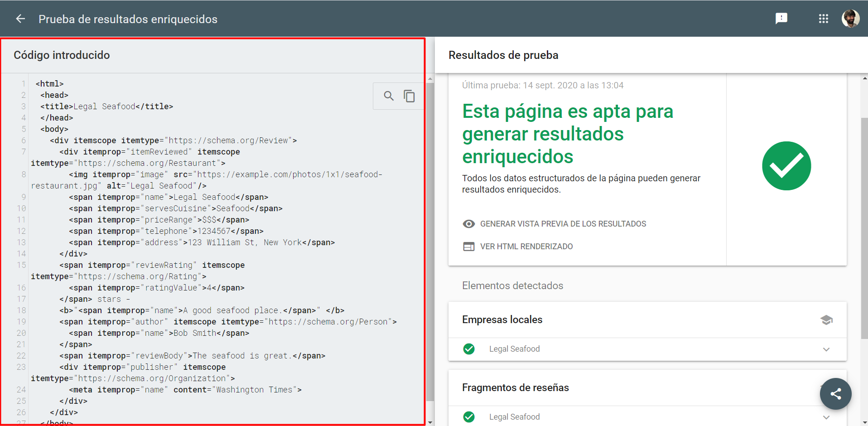Click the green check under Empresas locales
The image size is (868, 426).
pos(469,349)
